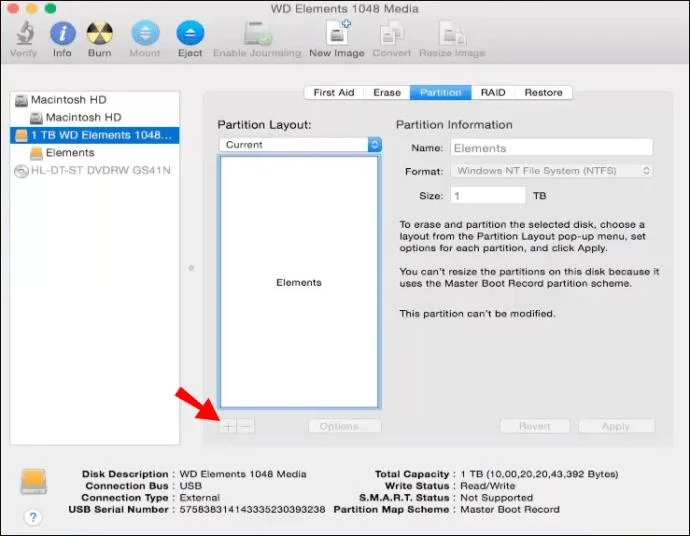690x536 pixels.
Task: Click the Convert toolbar icon
Action: click(x=391, y=33)
